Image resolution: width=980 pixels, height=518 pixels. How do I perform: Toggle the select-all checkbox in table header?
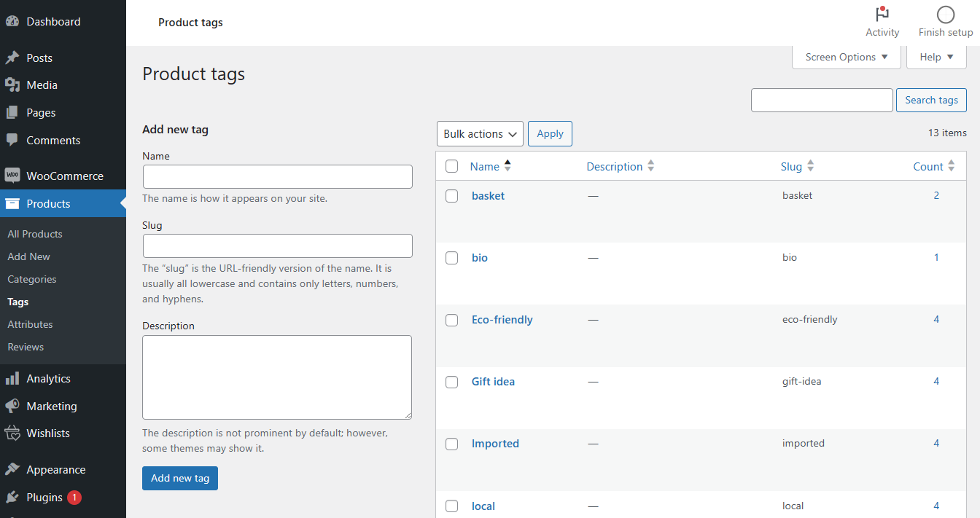pos(452,166)
